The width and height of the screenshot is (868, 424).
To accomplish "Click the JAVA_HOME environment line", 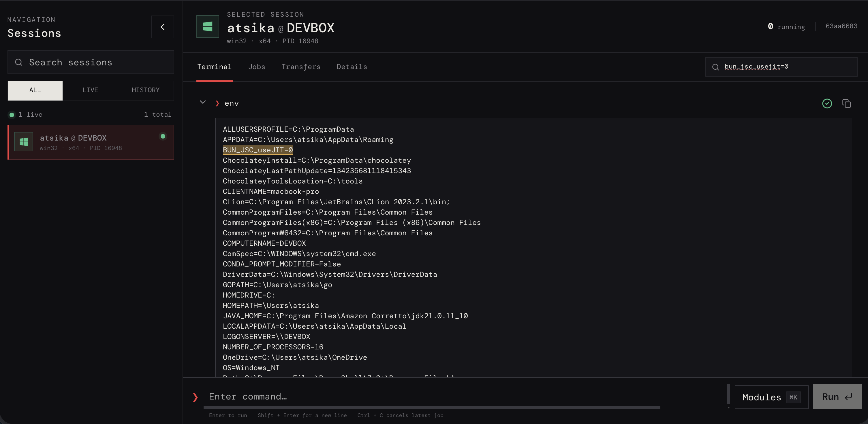I will coord(345,316).
